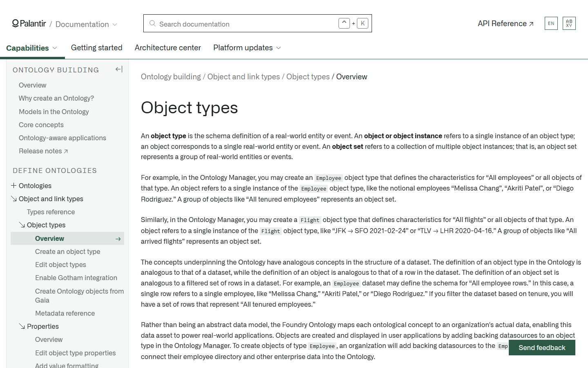Open language selector EN
Screen dimensions: 588x368
(551, 23)
